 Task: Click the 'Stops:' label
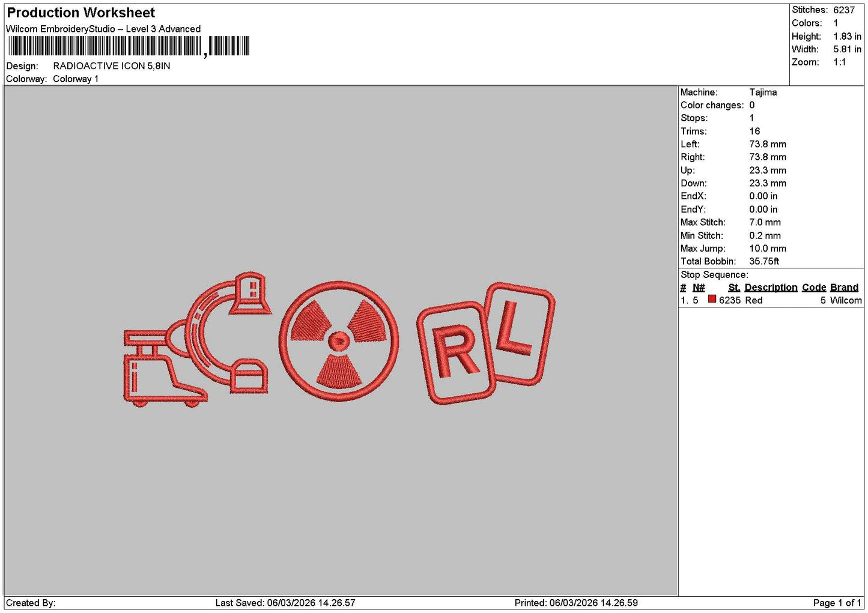(694, 118)
